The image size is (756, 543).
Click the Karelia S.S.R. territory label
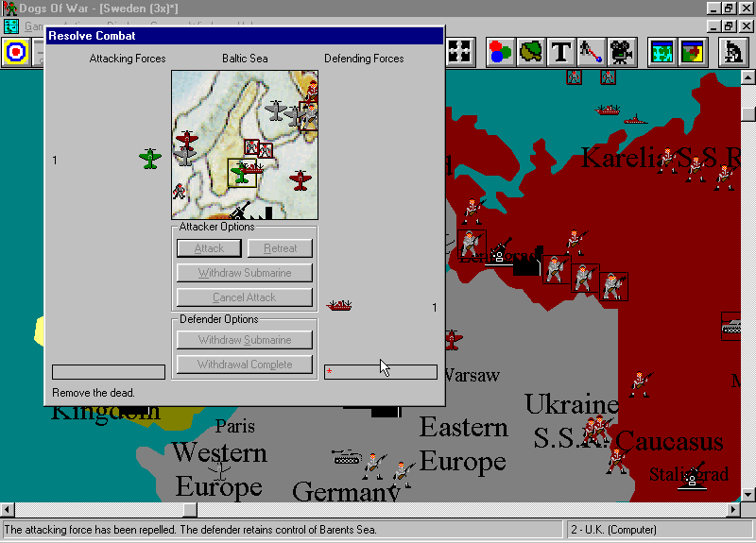point(661,158)
